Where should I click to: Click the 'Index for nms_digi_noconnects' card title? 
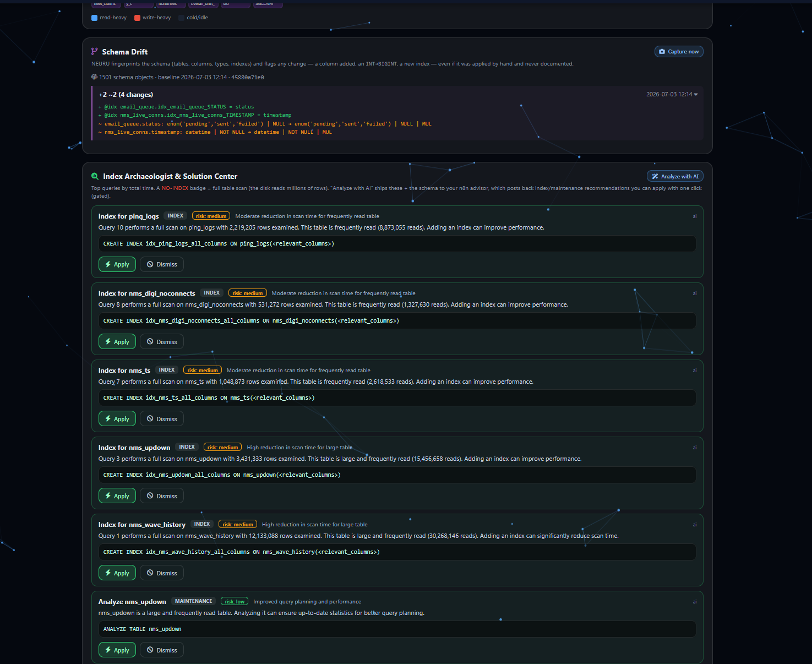147,293
